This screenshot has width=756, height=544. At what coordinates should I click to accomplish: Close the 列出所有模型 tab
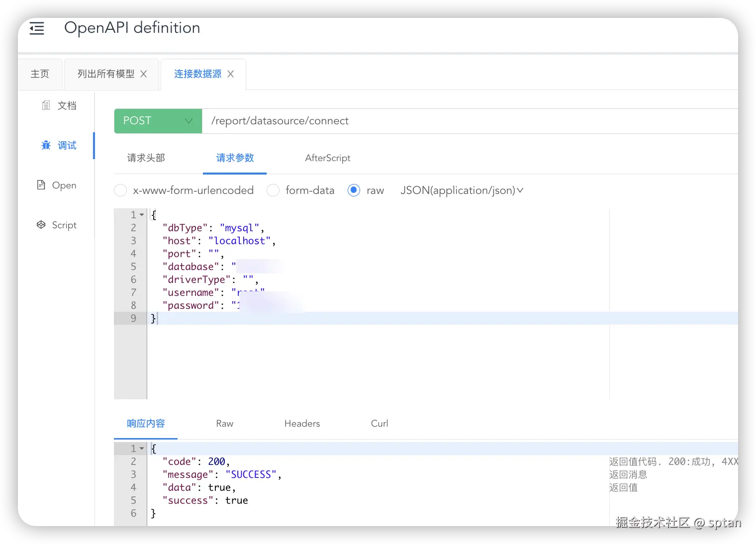(144, 74)
